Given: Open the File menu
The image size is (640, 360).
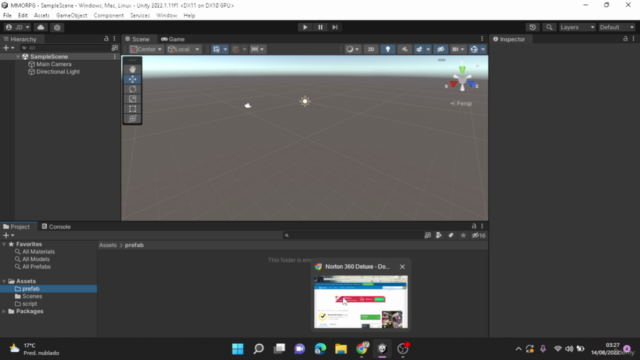Looking at the screenshot, I should (x=7, y=16).
